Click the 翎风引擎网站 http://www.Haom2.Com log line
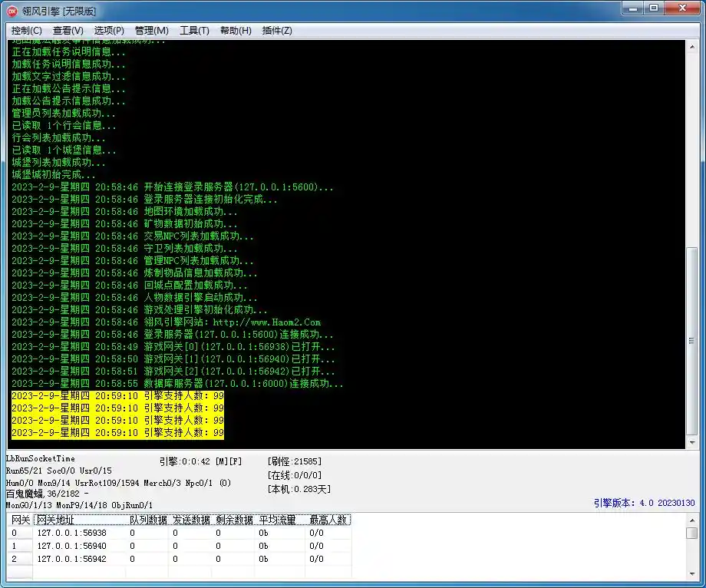 (167, 322)
